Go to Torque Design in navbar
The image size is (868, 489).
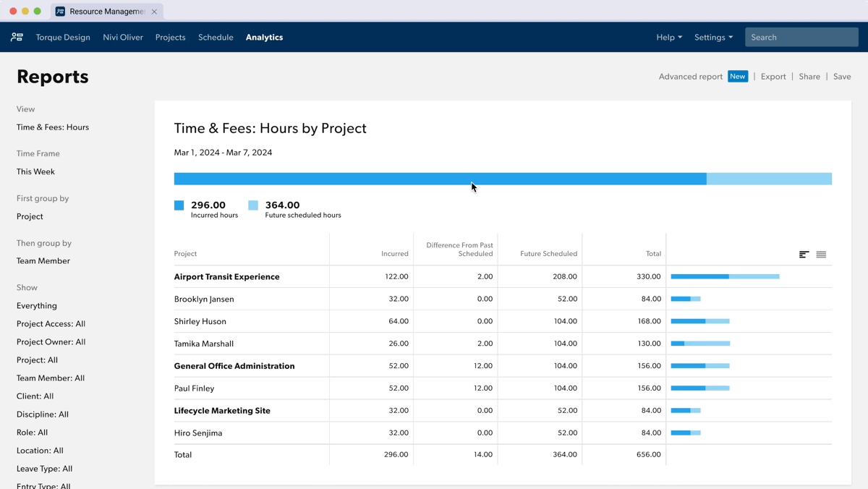click(63, 37)
